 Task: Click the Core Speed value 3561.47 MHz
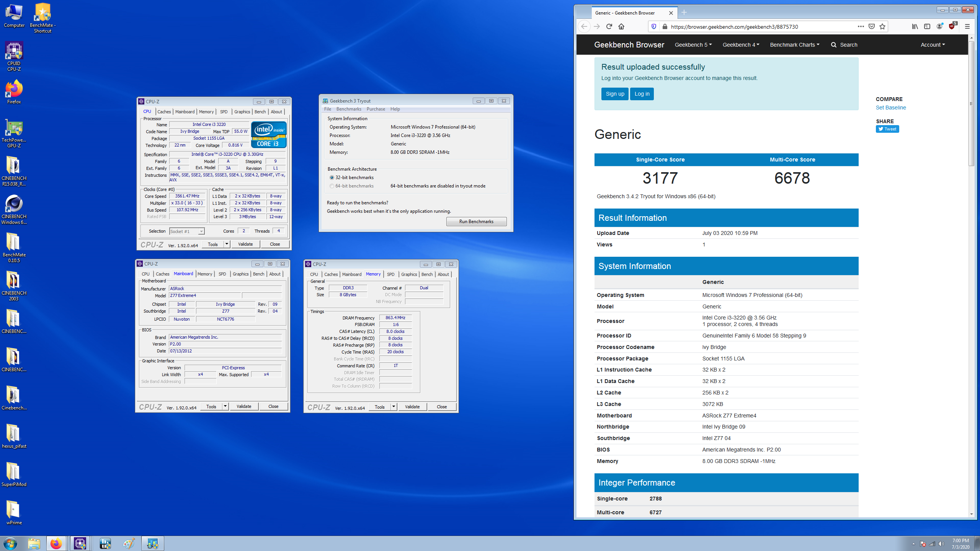pyautogui.click(x=187, y=196)
